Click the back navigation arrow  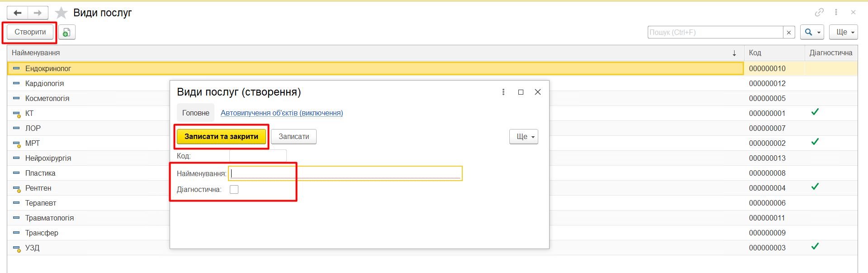(18, 13)
